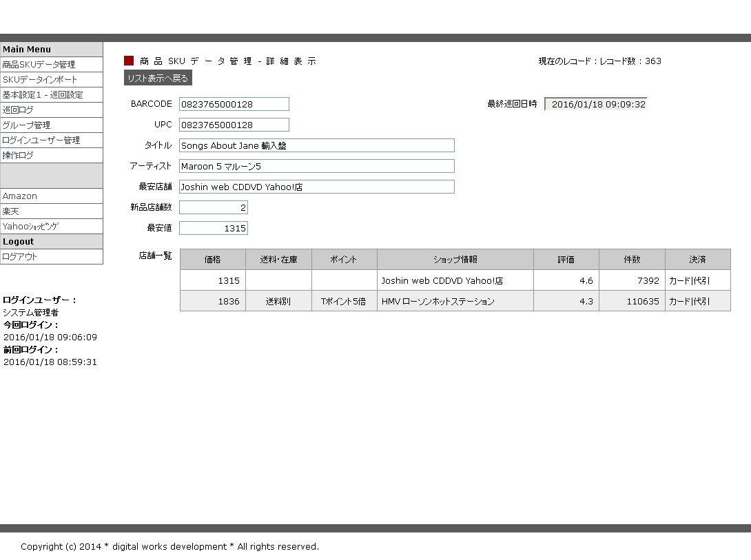This screenshot has height=560, width=751.
Task: Click the copyright footer text
Action: tap(169, 547)
